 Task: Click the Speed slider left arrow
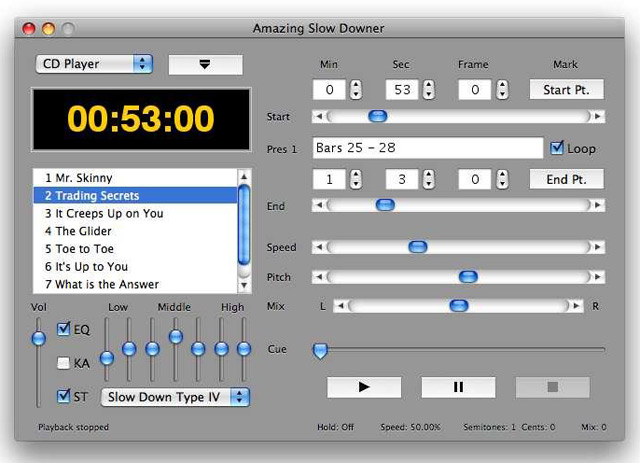click(319, 247)
